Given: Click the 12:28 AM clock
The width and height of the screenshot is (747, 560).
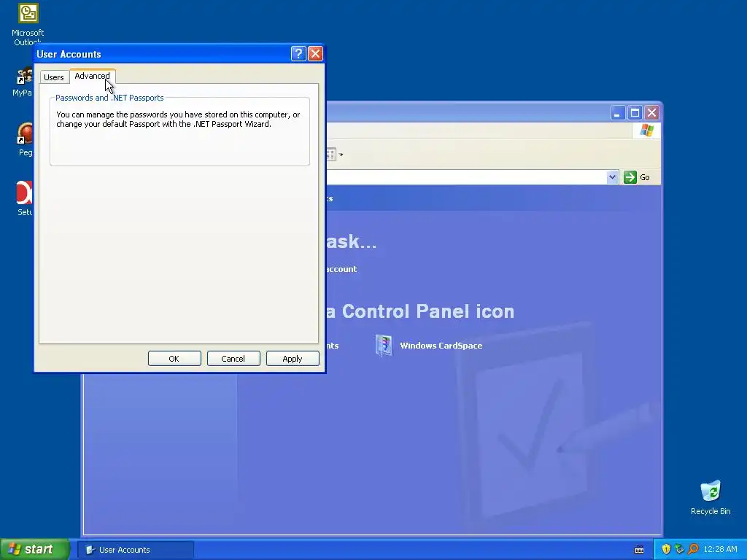Looking at the screenshot, I should coord(720,550).
